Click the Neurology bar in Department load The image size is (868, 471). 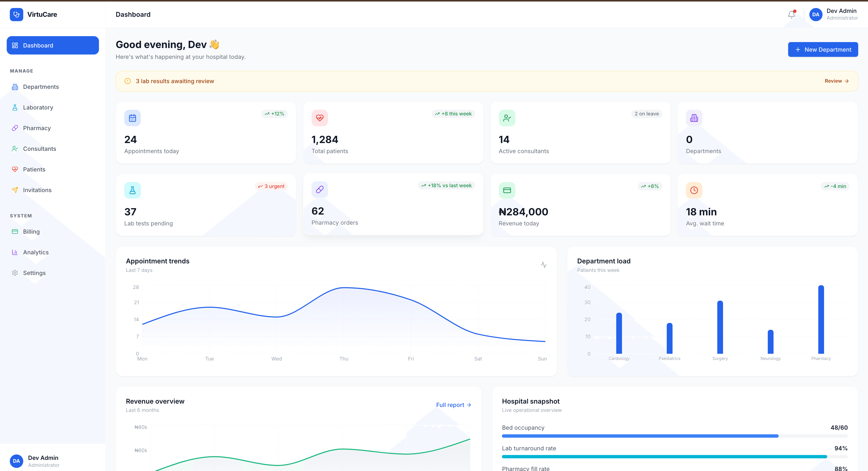pos(770,342)
